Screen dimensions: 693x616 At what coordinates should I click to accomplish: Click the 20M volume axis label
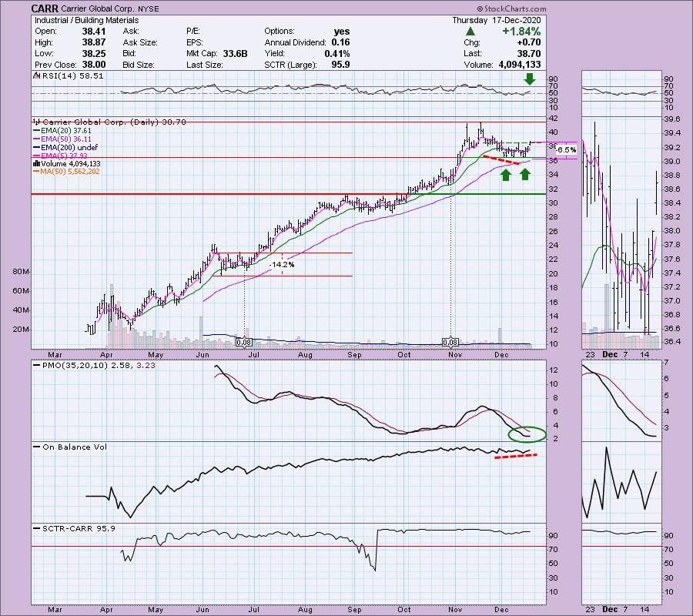21,330
